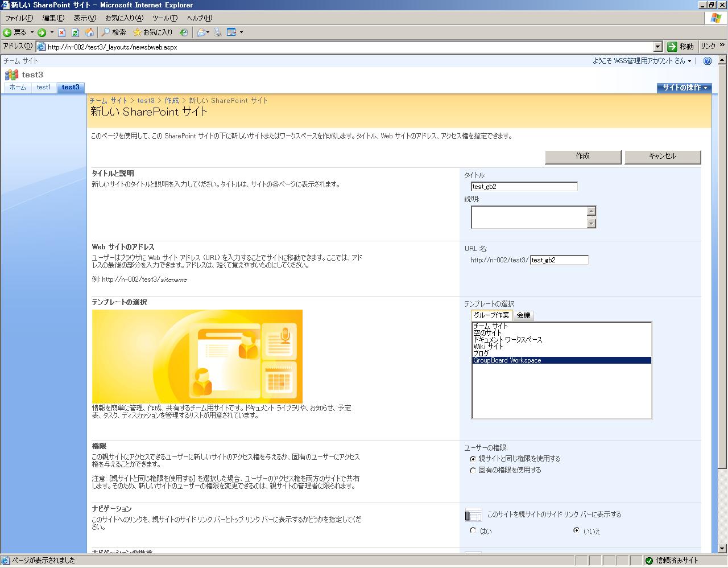Click the test3 site title heading link
This screenshot has width=728, height=568.
[x=32, y=75]
